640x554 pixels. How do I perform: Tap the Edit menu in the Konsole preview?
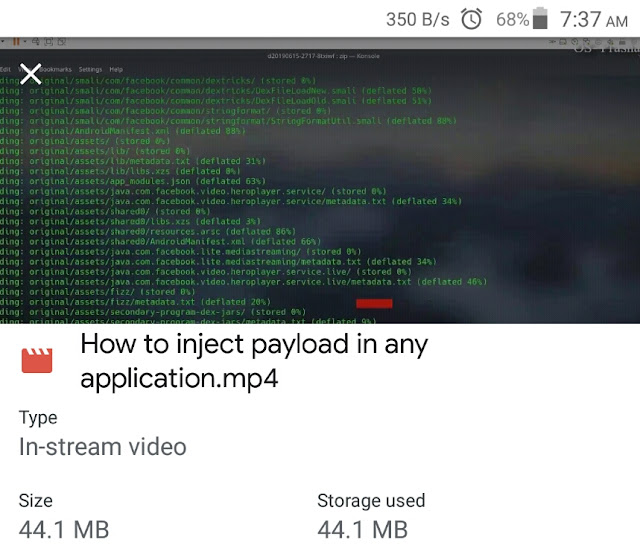click(x=5, y=69)
